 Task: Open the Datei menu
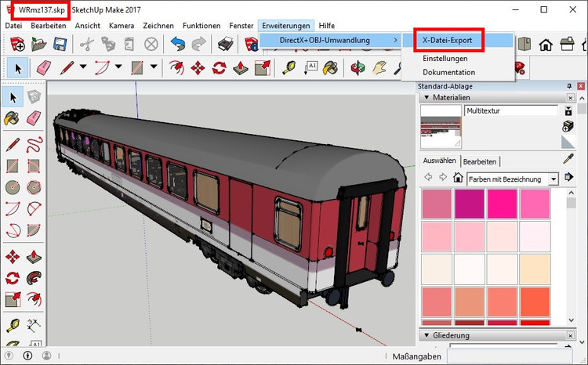click(x=13, y=26)
